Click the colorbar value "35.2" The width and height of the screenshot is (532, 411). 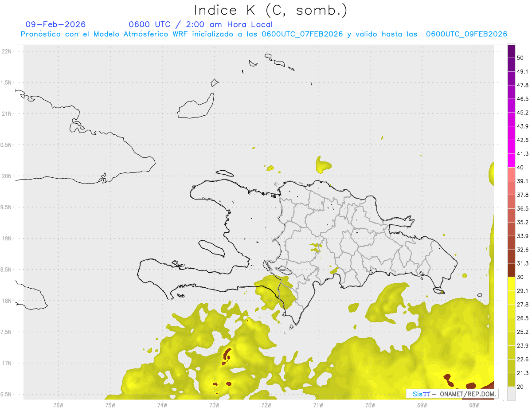coord(523,222)
